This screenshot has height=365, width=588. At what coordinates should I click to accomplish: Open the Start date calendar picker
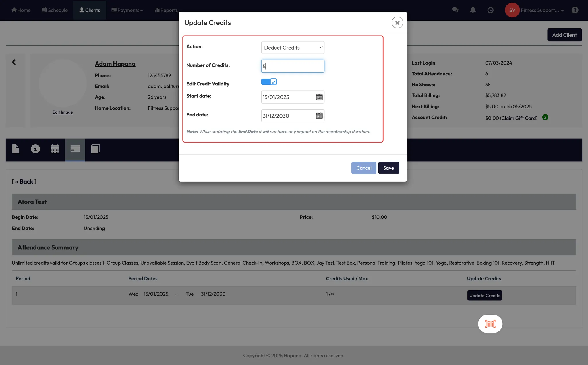pos(319,97)
